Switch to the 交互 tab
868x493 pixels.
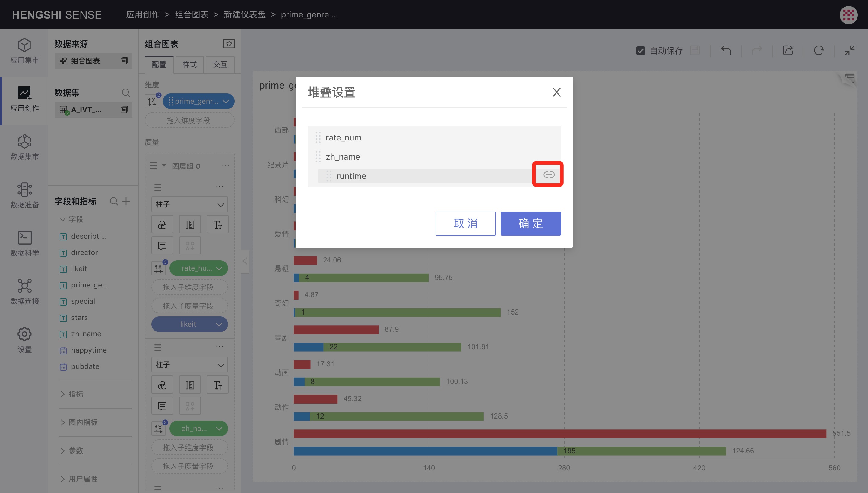(x=220, y=64)
